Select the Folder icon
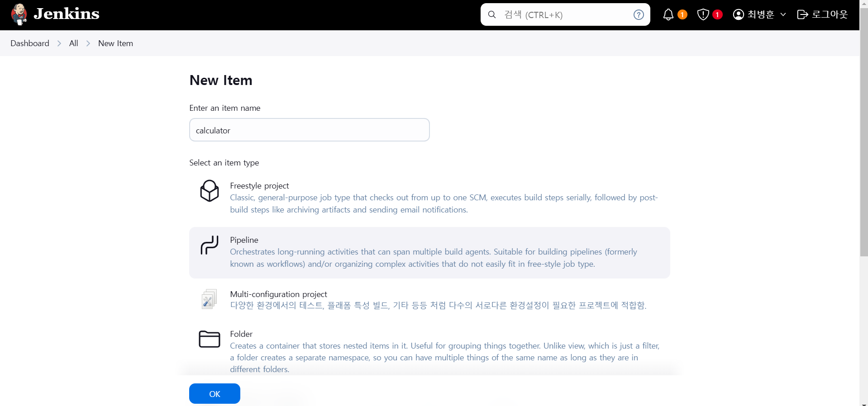Screen dimensions: 868x406 click(210, 339)
